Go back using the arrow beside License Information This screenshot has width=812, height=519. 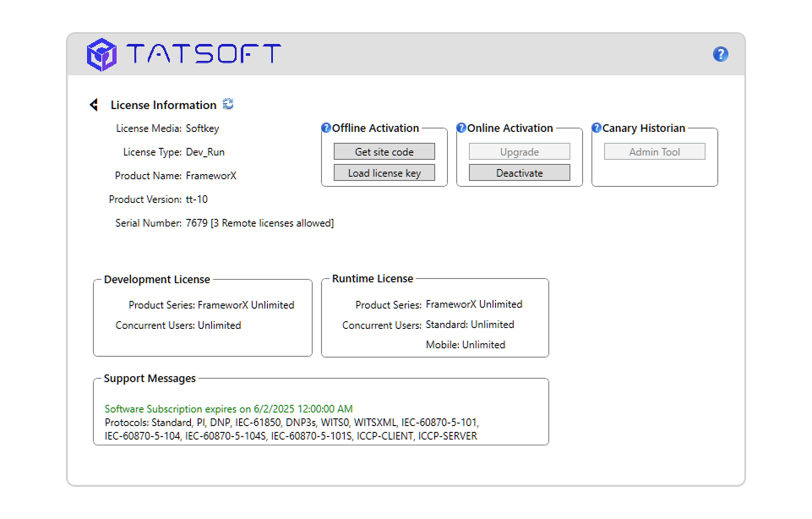tap(94, 105)
